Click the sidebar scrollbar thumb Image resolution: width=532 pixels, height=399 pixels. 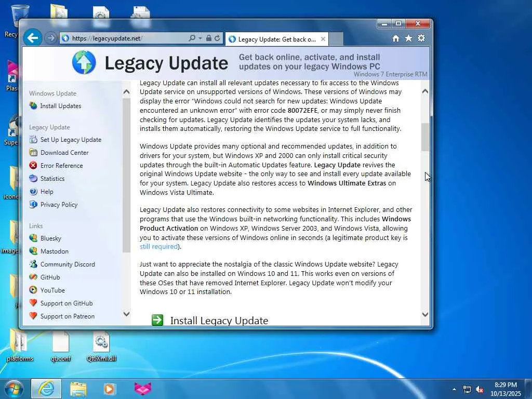point(126,175)
